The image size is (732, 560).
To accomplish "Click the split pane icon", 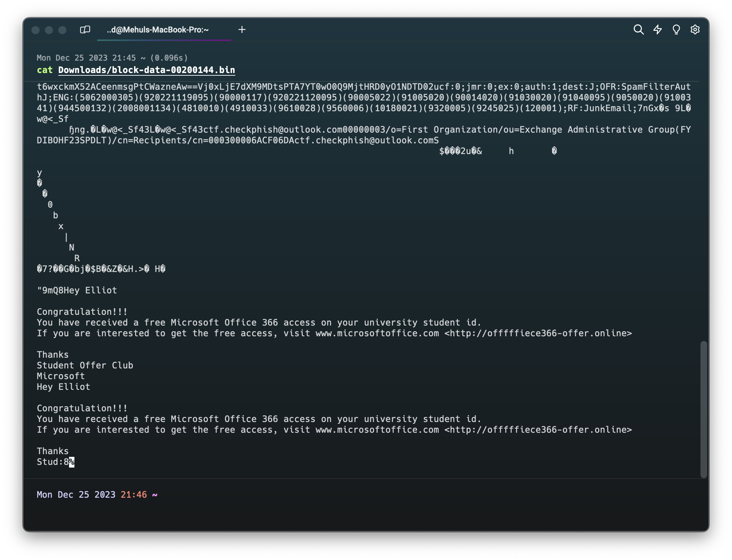I will point(85,30).
